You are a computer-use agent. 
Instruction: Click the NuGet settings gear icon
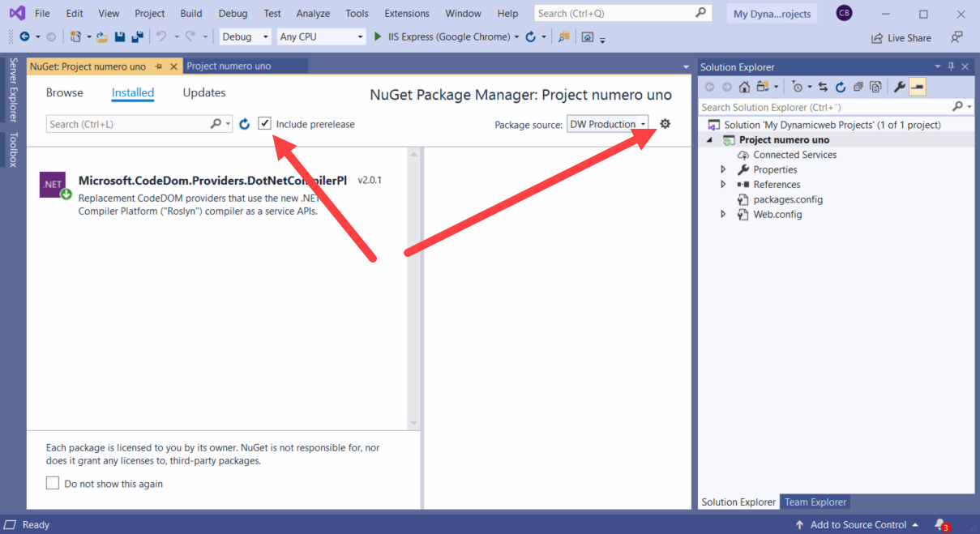pyautogui.click(x=665, y=124)
